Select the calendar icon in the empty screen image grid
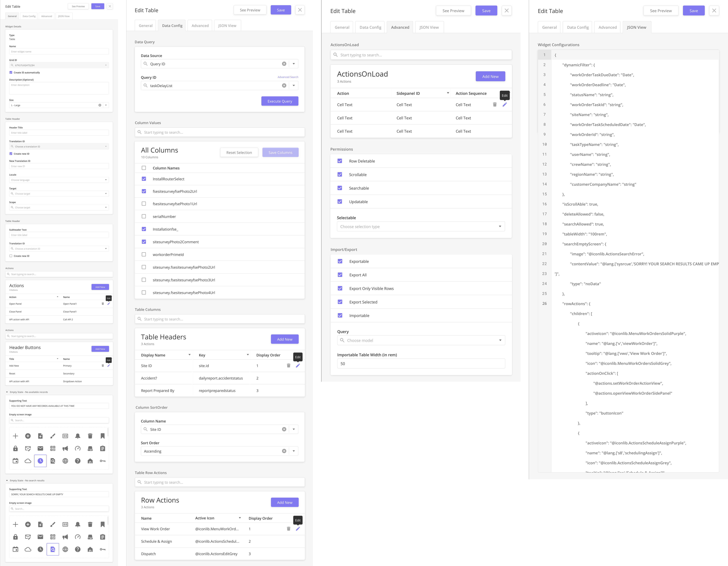The width and height of the screenshot is (728, 566). click(x=15, y=461)
